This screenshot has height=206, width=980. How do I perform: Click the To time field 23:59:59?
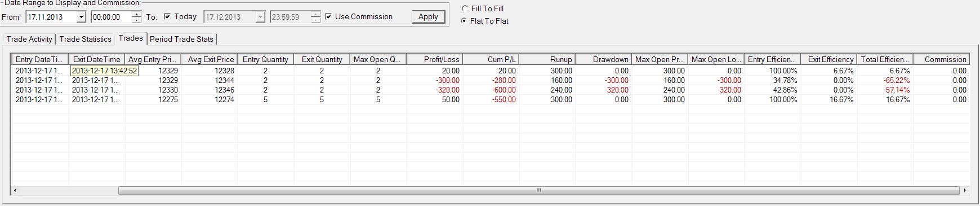[x=290, y=17]
